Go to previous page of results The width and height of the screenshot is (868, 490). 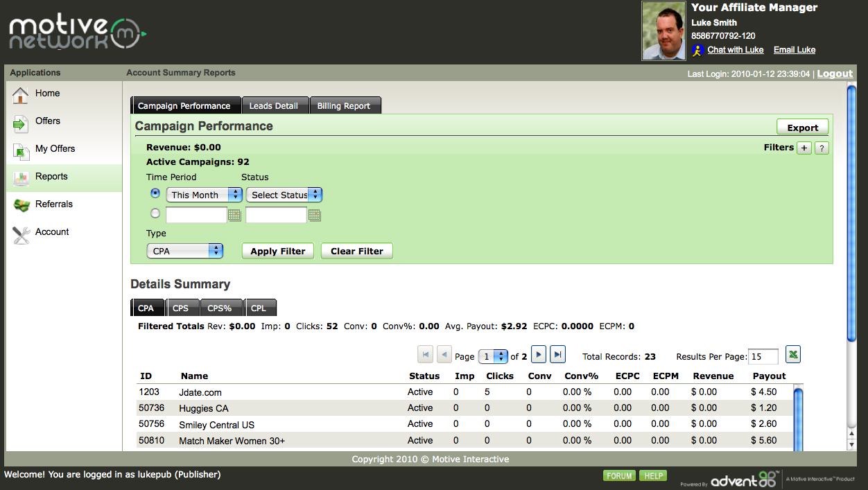444,355
